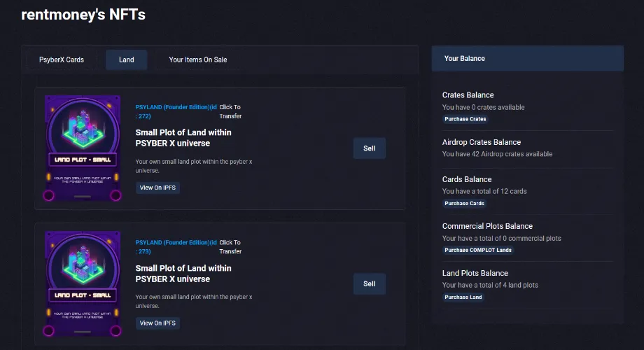Click the Crates Balance heading
This screenshot has width=644, height=350.
pyautogui.click(x=468, y=95)
